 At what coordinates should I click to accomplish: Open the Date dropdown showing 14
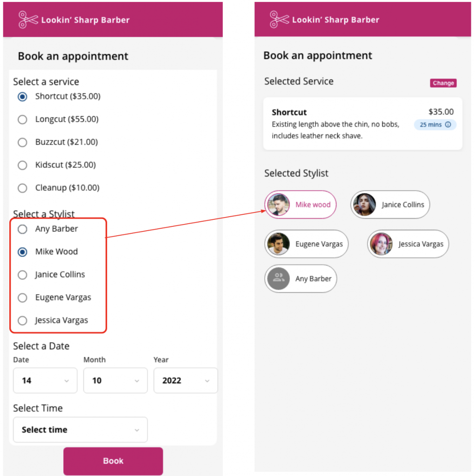coord(45,380)
